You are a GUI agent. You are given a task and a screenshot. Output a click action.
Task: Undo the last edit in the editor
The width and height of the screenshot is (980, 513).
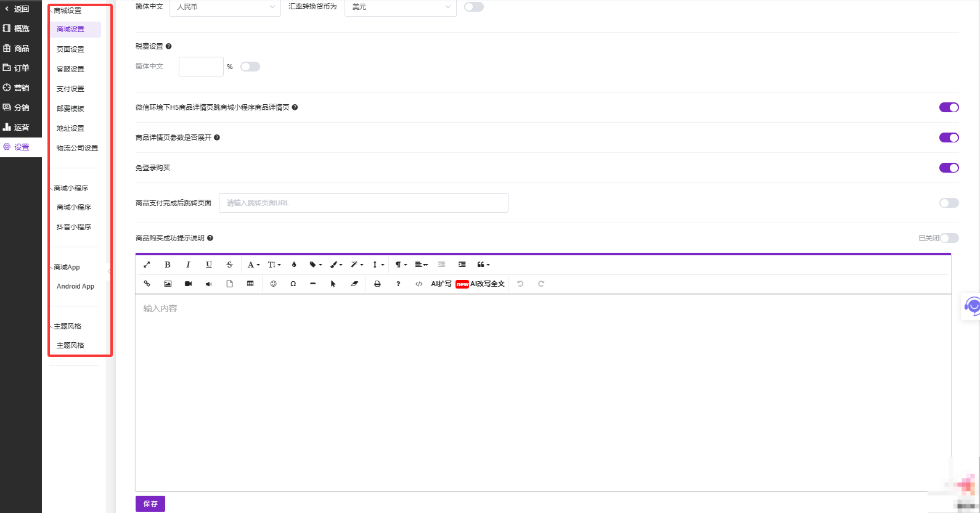tap(520, 284)
